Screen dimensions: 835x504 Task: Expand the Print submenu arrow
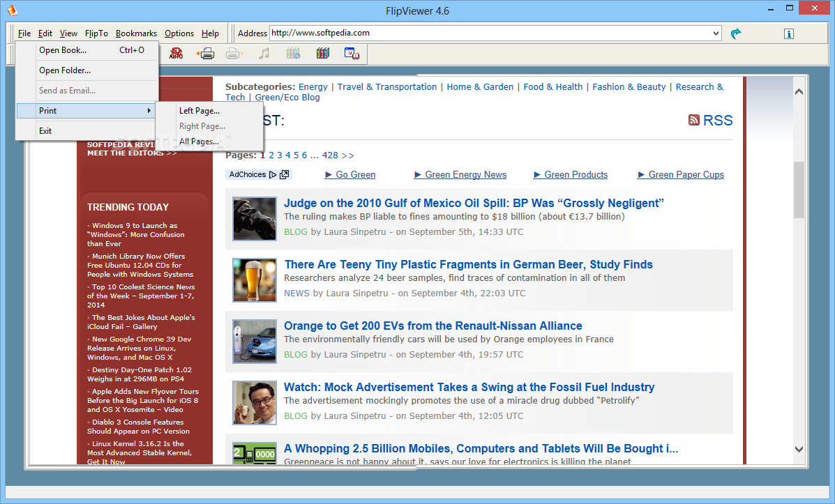149,111
